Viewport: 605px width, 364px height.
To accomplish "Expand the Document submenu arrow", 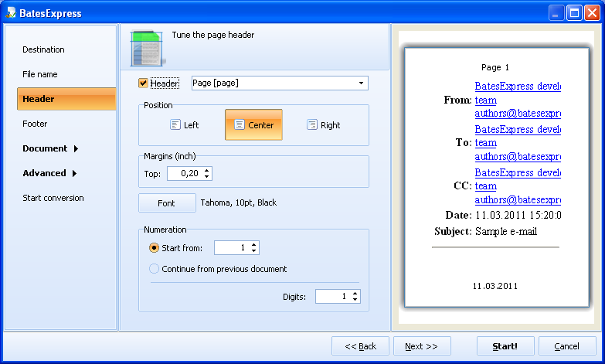I will [76, 149].
